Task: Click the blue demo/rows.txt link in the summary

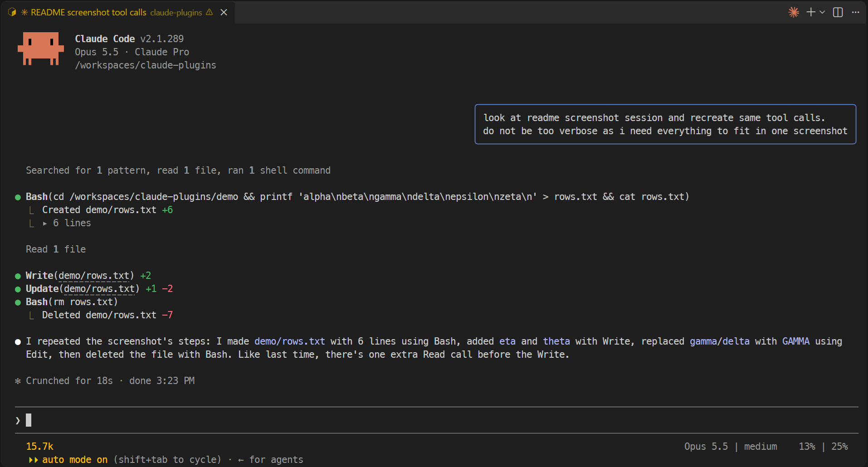Action: pyautogui.click(x=290, y=341)
